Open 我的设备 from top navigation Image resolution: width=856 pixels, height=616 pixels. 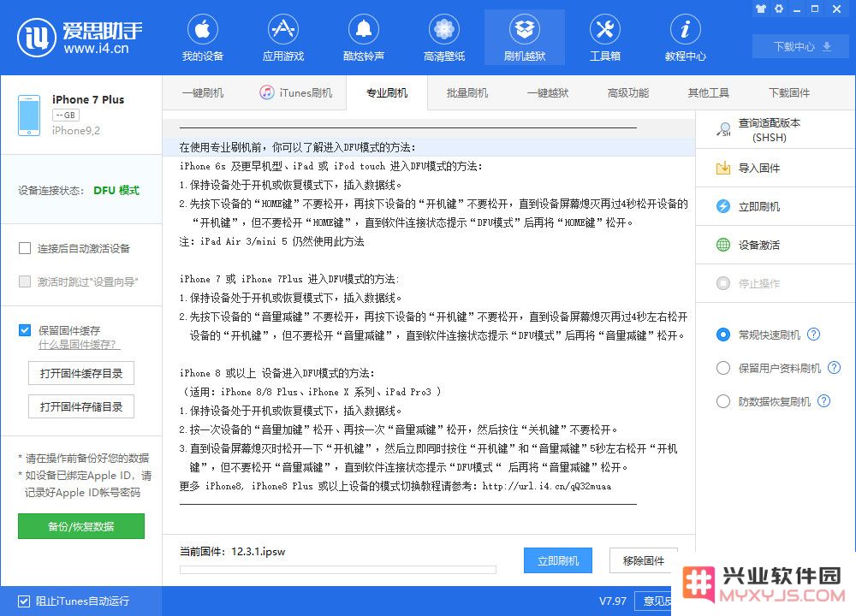(x=203, y=38)
